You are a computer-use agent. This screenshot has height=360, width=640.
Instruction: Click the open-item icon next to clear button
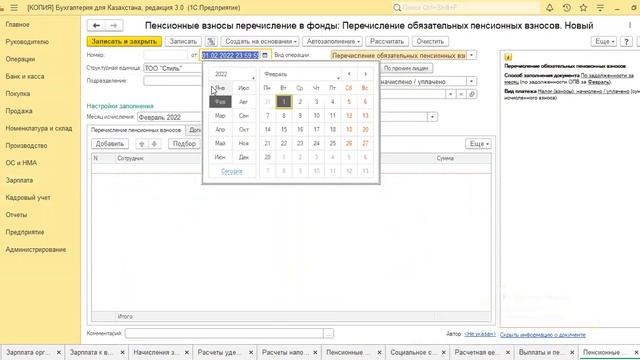click(x=472, y=94)
